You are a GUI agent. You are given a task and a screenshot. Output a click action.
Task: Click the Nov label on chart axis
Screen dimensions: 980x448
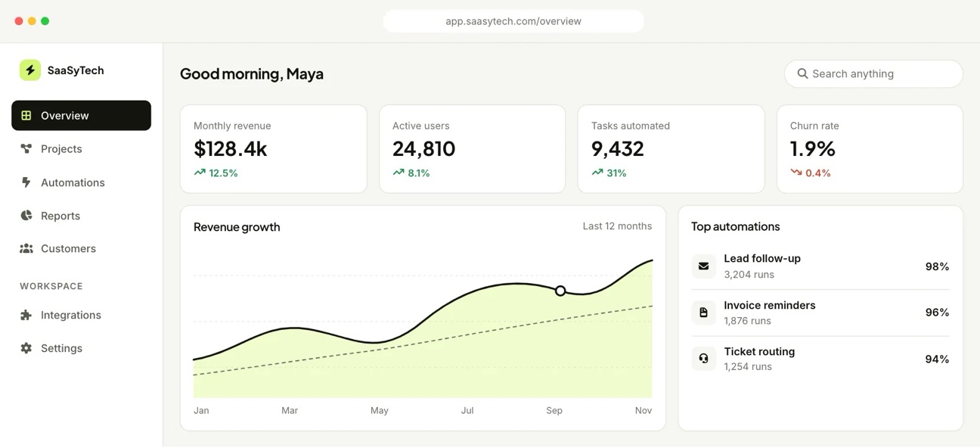(x=644, y=410)
